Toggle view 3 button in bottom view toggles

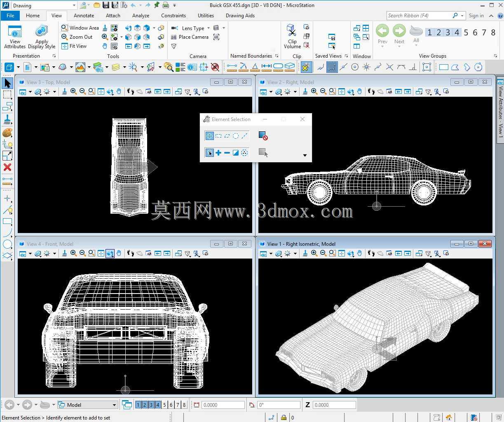(151, 405)
